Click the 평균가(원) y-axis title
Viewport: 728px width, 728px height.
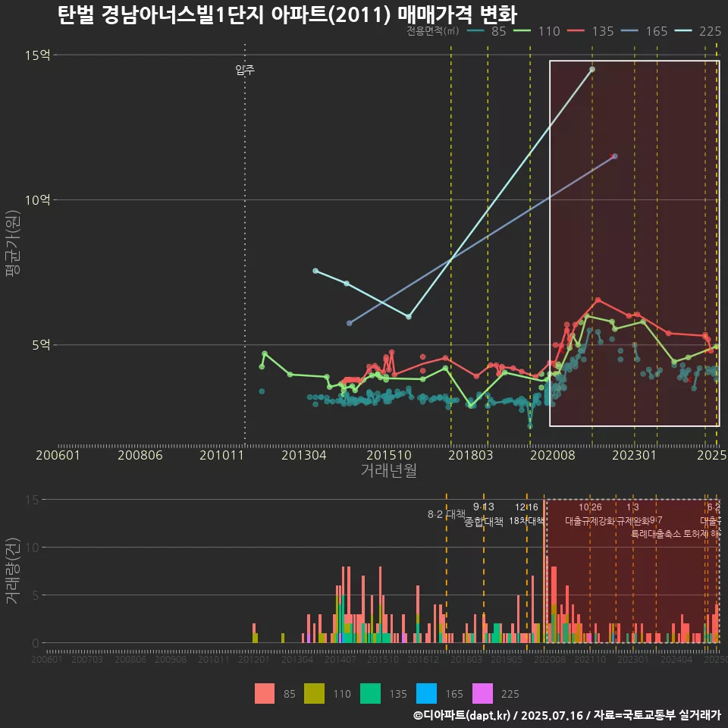[x=13, y=243]
